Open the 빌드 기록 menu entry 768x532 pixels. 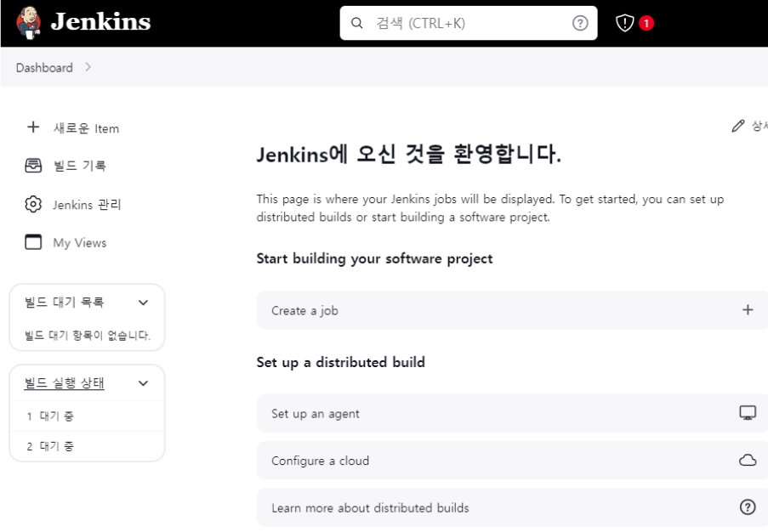point(79,166)
